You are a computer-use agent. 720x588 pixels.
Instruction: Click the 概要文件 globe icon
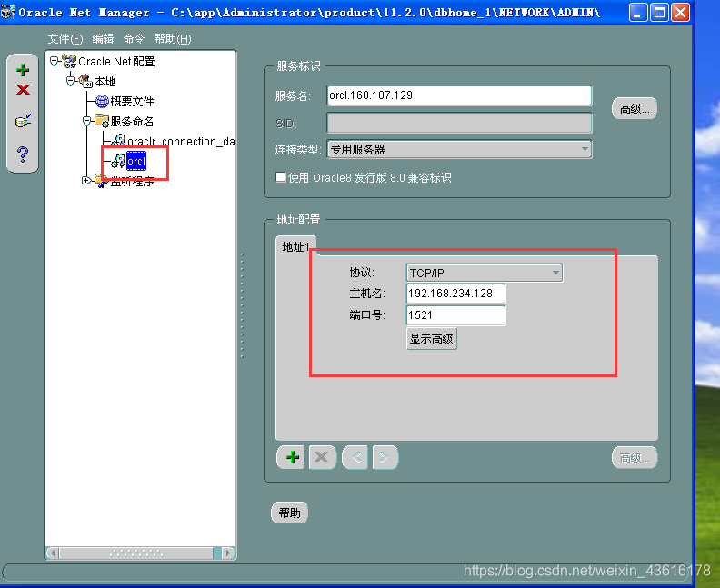click(x=102, y=101)
